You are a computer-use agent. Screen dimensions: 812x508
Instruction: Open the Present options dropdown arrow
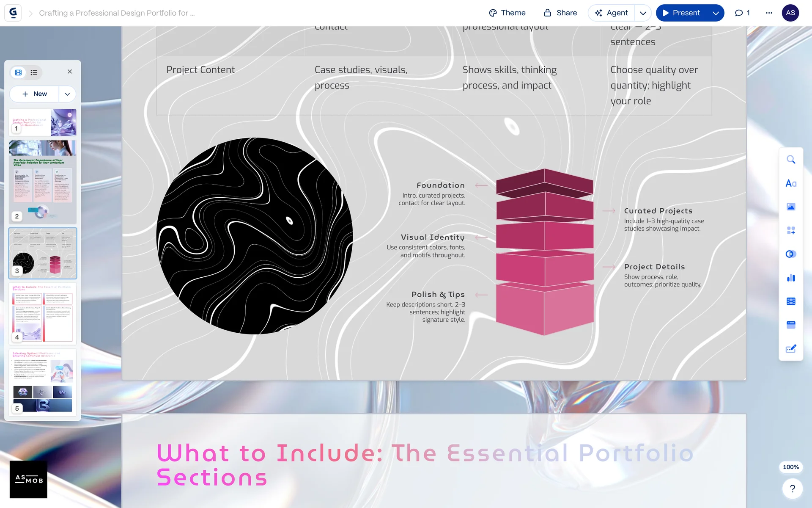pos(716,13)
